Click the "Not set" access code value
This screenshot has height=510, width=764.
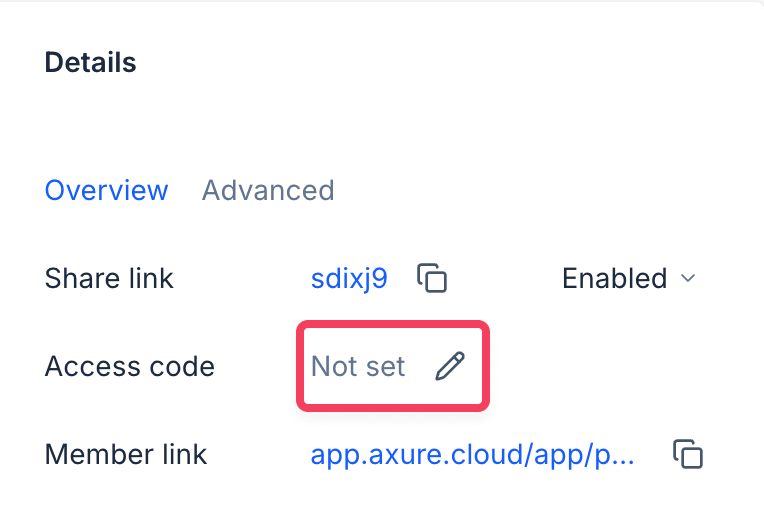pyautogui.click(x=358, y=366)
